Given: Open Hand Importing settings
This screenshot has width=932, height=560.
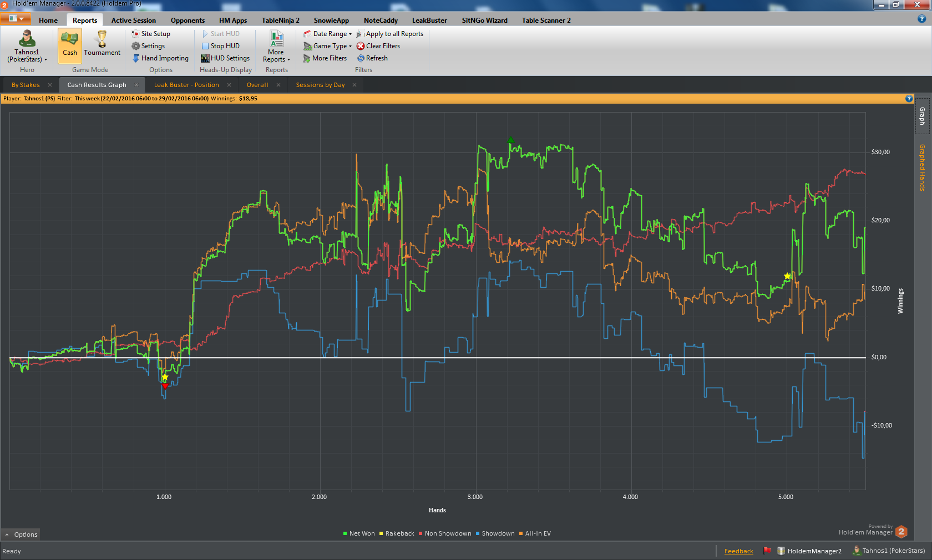Looking at the screenshot, I should (x=160, y=58).
